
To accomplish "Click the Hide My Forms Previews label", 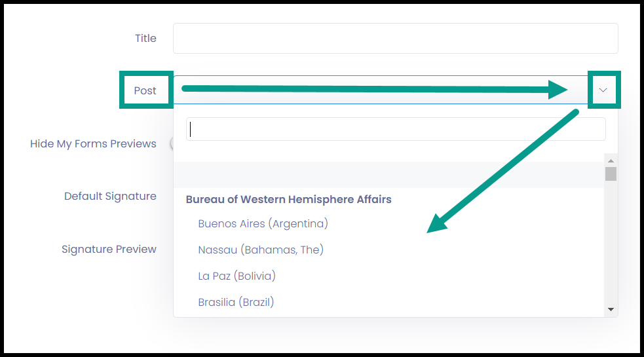I will point(93,144).
